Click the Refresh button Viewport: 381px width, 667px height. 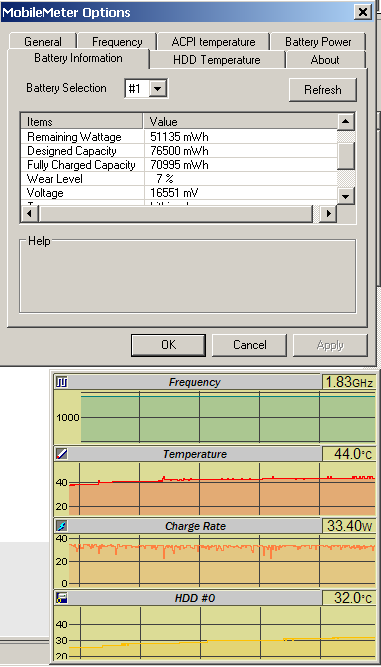click(323, 90)
